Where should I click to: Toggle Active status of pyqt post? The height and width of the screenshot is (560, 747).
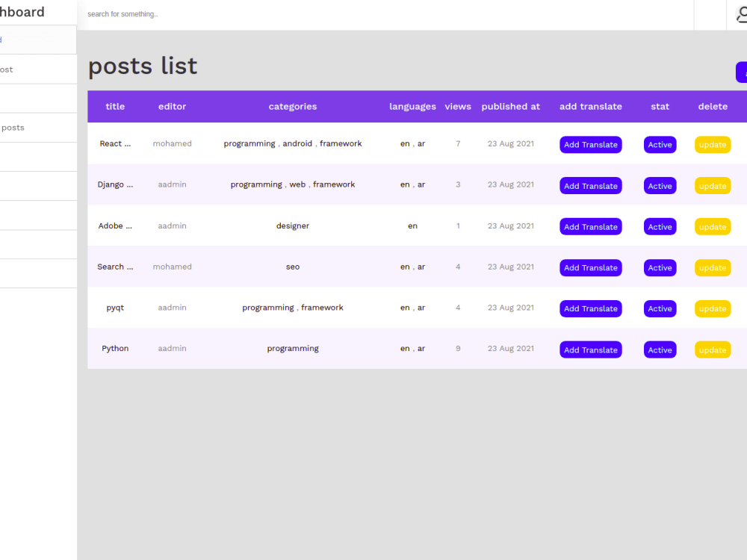[660, 308]
